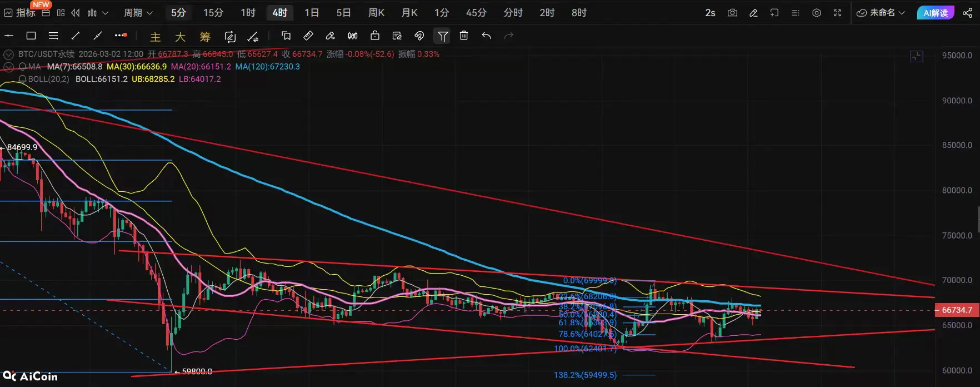This screenshot has height=387, width=980.
Task: Toggle the 主 main-force indicator
Action: pyautogui.click(x=156, y=37)
